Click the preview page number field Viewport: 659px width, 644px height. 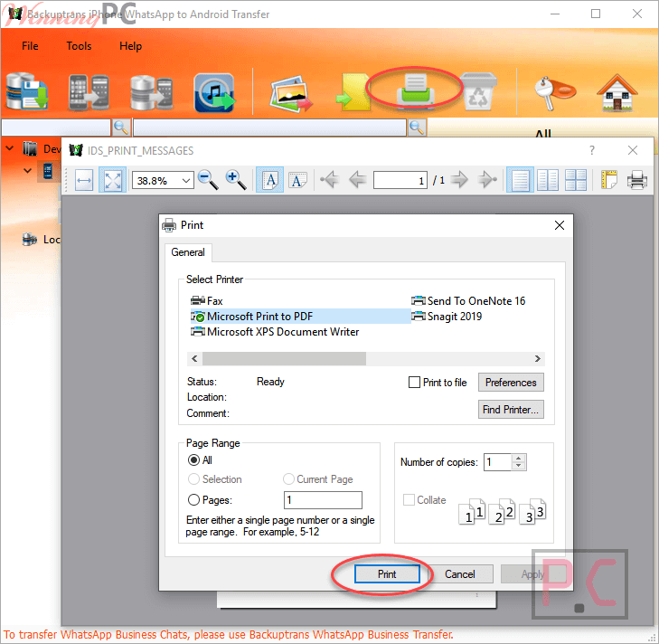400,181
